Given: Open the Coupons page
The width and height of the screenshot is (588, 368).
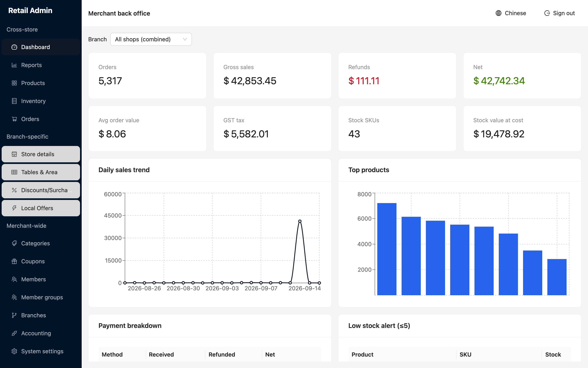Looking at the screenshot, I should pyautogui.click(x=41, y=261).
